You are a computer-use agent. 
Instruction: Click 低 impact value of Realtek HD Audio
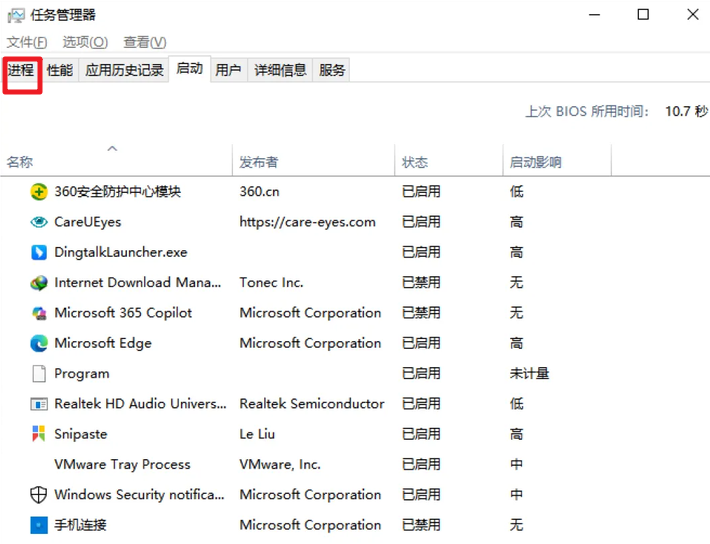point(517,404)
